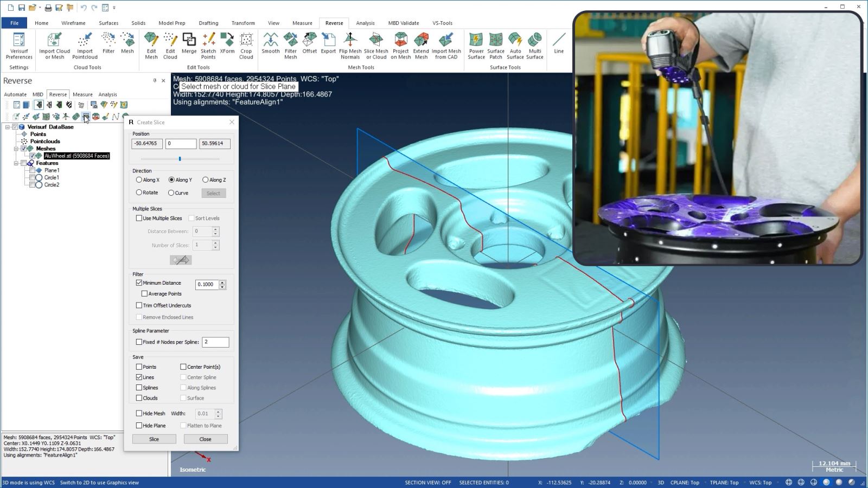Click the Slice button

154,439
